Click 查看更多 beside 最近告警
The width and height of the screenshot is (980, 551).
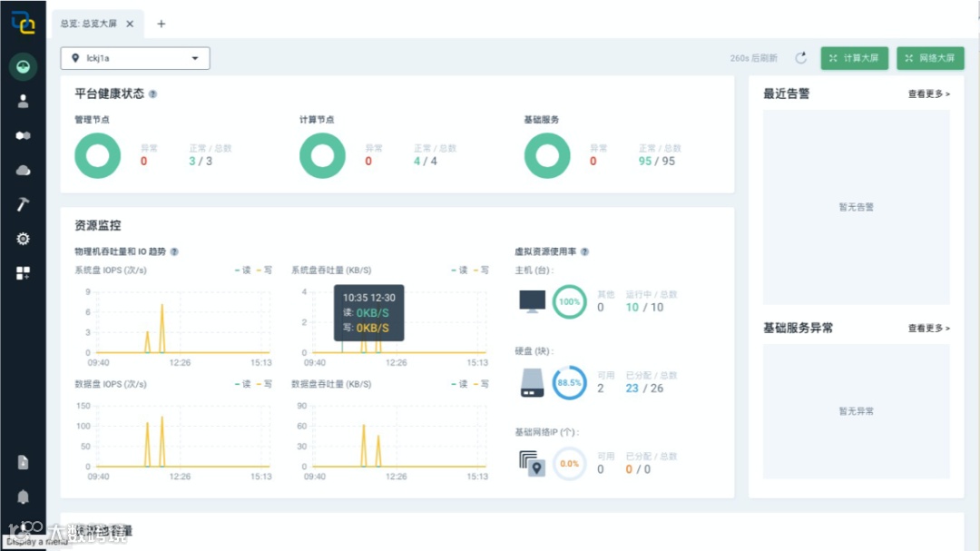click(x=929, y=93)
